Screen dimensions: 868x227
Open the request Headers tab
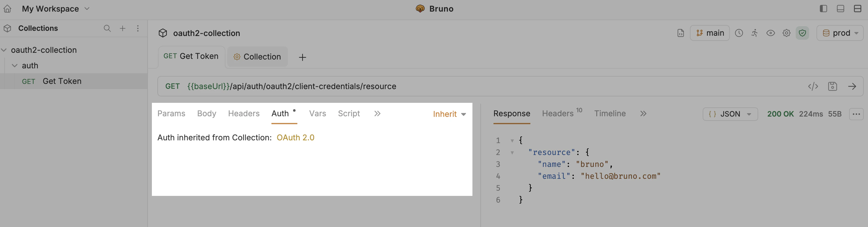tap(244, 114)
